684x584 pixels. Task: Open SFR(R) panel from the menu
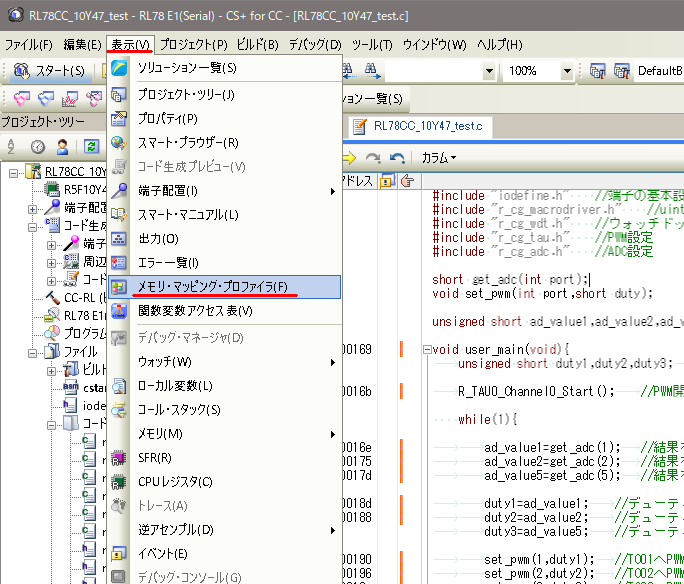[x=225, y=458]
